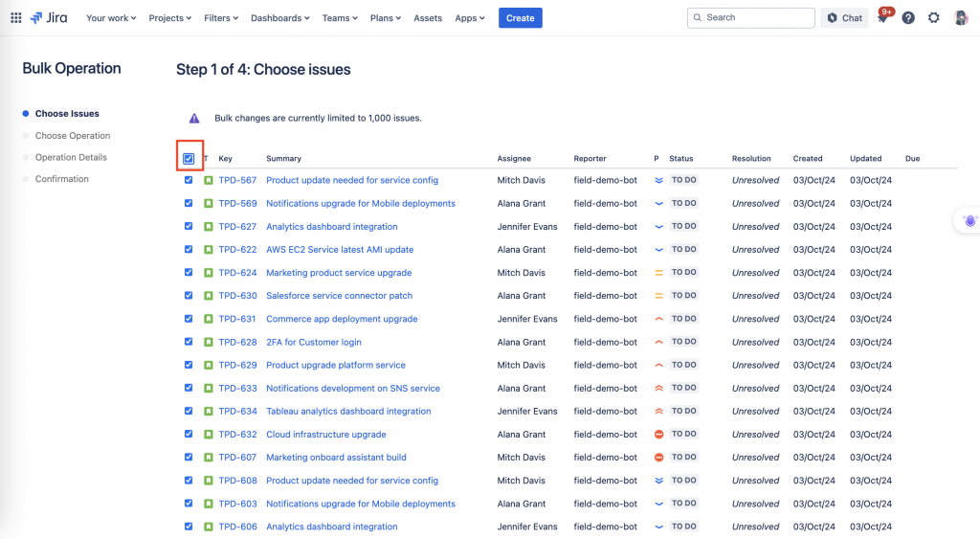Click the Create button
Screen dimensions: 980x539
pyautogui.click(x=520, y=18)
